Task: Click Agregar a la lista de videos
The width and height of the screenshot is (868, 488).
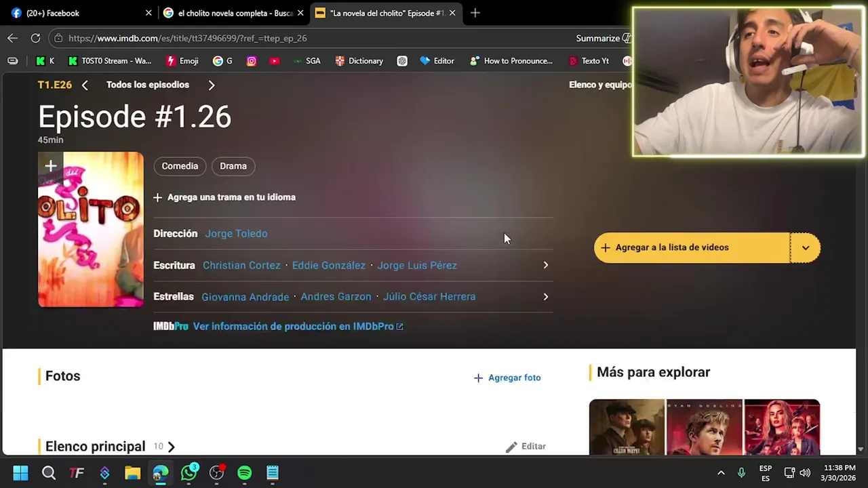Action: (692, 247)
